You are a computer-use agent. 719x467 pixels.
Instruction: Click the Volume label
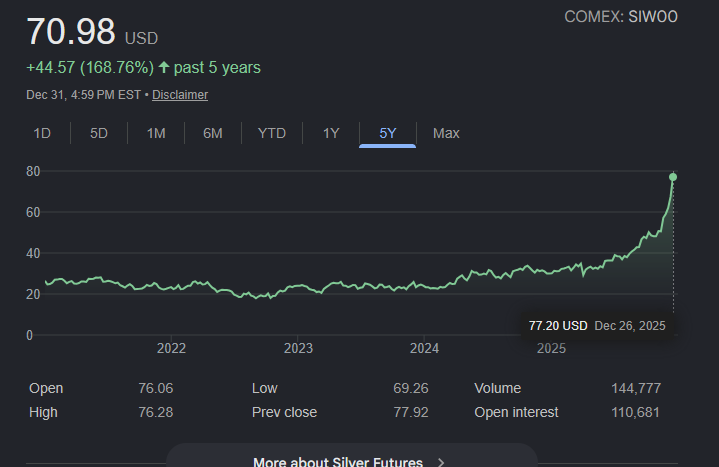498,389
